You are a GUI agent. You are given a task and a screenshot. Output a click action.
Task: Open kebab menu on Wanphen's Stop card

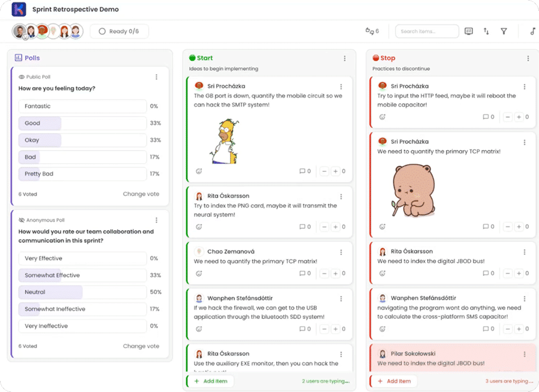click(x=525, y=298)
